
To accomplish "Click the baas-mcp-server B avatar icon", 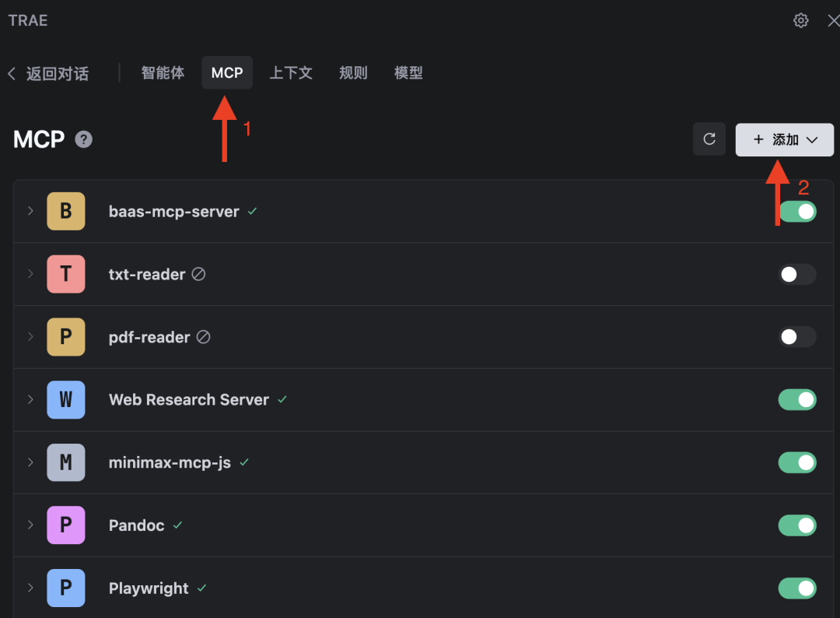I will (x=66, y=211).
